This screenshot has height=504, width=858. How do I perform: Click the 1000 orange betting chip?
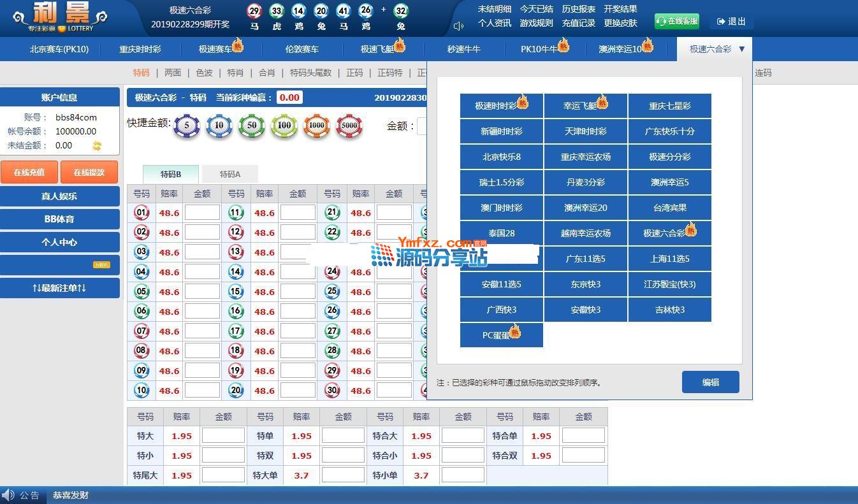(x=316, y=126)
